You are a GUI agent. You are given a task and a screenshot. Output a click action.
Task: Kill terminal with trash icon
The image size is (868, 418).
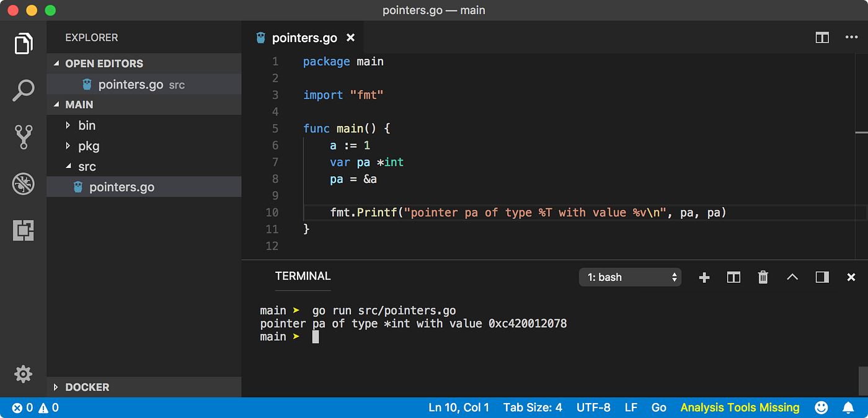(763, 277)
